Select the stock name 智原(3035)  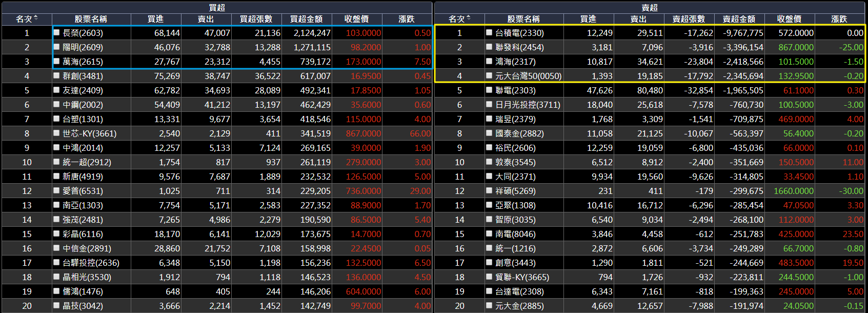(x=515, y=220)
